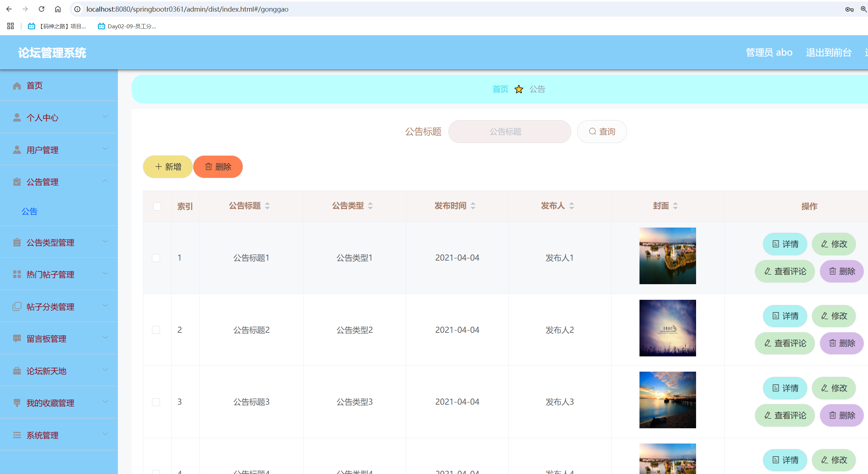Open 详情 for 公告标题1 row
The width and height of the screenshot is (868, 474).
(x=785, y=244)
